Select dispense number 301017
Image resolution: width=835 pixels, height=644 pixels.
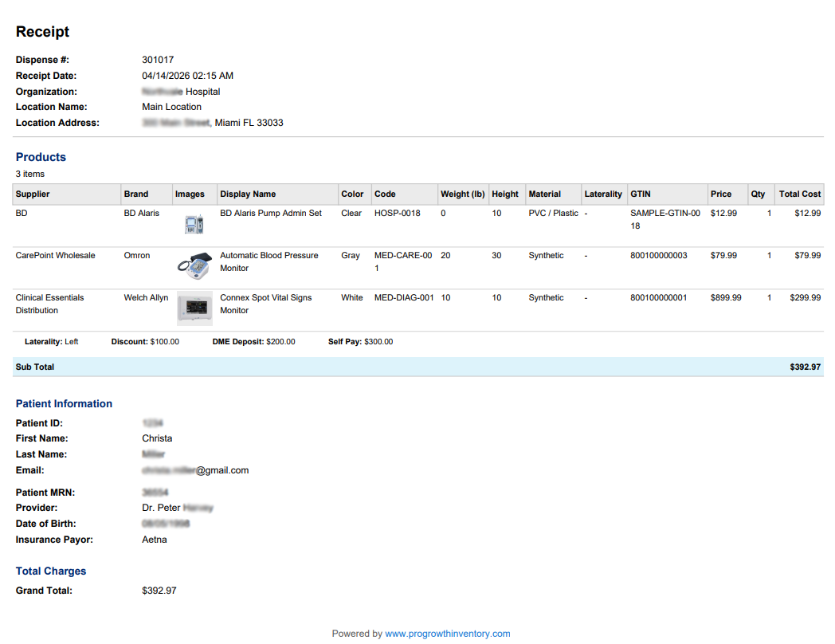tap(158, 60)
